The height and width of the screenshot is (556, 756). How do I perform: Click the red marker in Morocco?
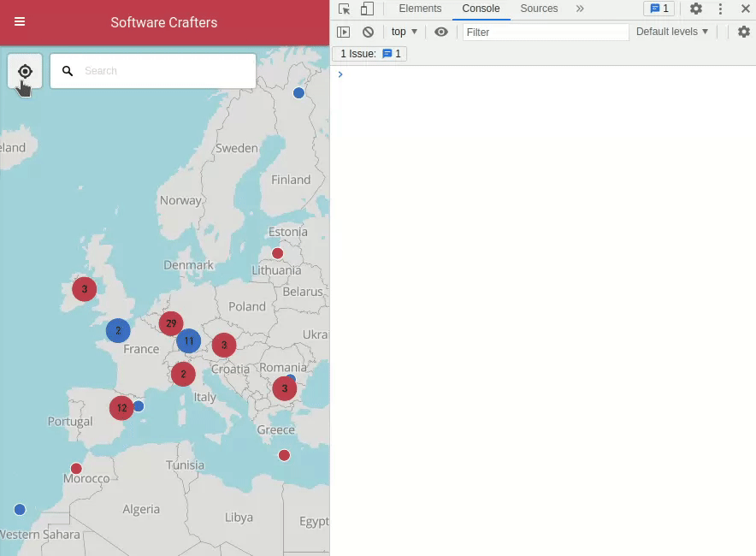point(76,468)
